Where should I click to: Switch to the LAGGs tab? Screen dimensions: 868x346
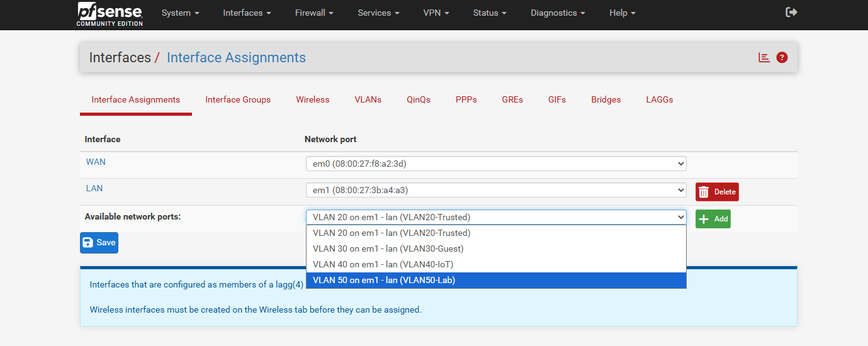point(660,99)
